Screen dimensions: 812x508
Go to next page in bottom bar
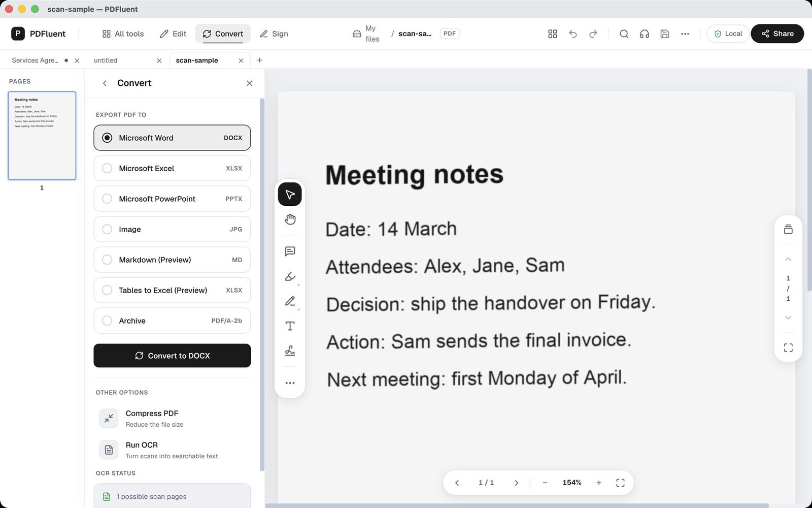516,483
